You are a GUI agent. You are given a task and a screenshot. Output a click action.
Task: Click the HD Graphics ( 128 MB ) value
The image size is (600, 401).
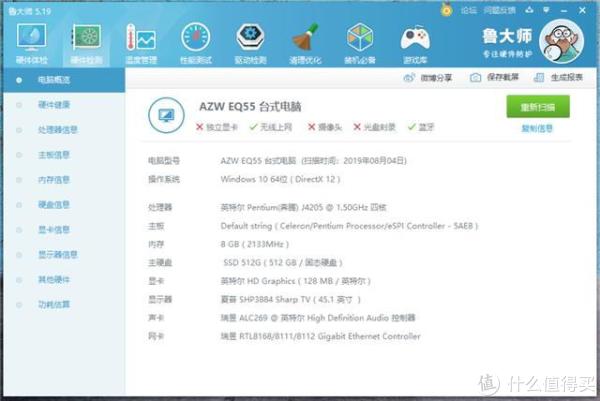pyautogui.click(x=295, y=281)
